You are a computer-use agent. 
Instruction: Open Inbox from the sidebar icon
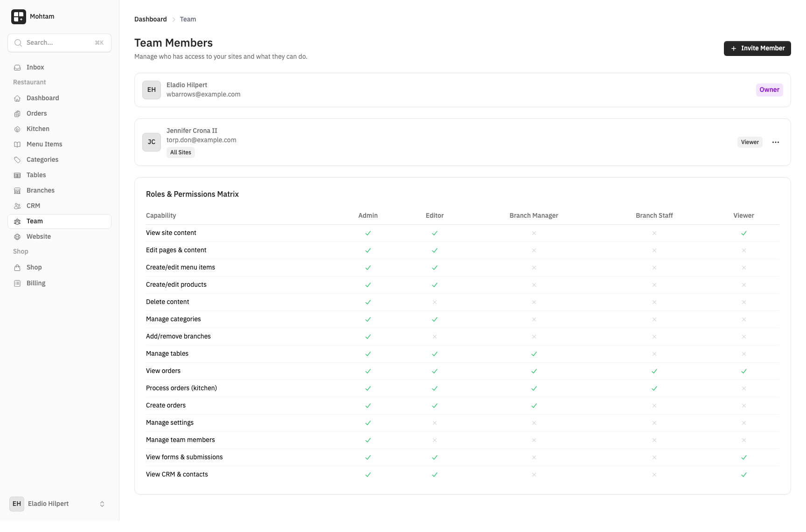pos(17,68)
